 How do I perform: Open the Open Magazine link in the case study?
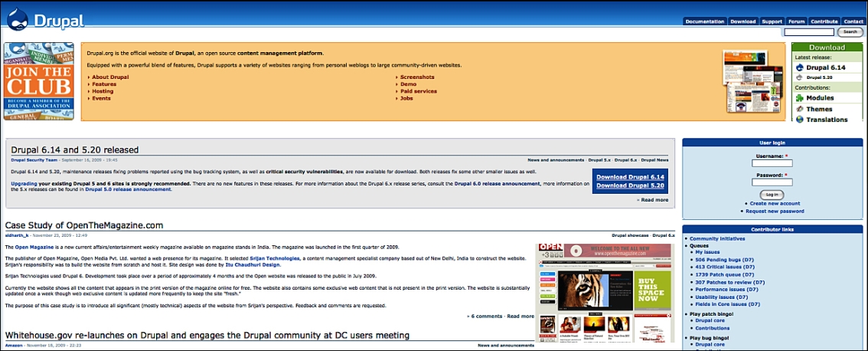pos(35,248)
